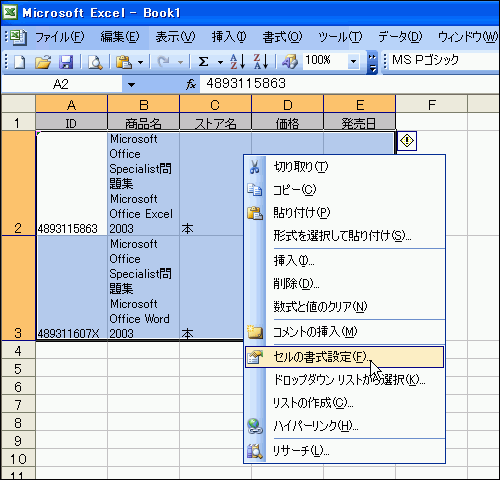Open the 表示(V) menu

pos(175,37)
